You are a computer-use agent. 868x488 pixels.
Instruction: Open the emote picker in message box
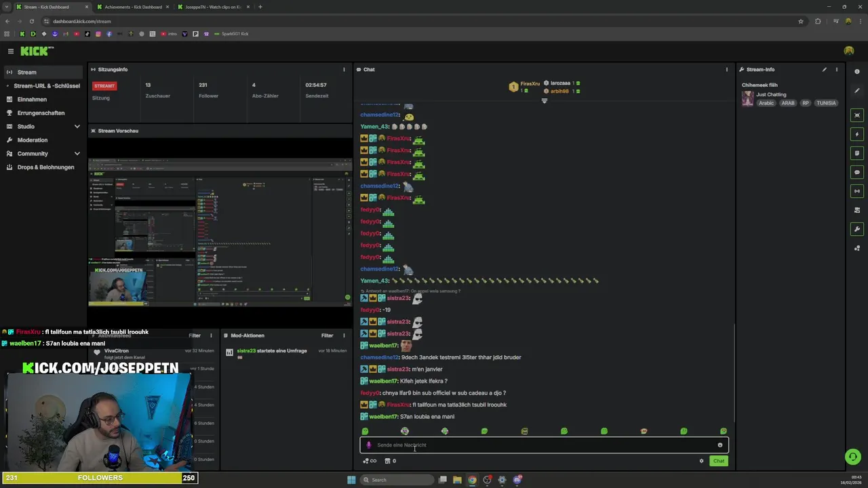720,445
